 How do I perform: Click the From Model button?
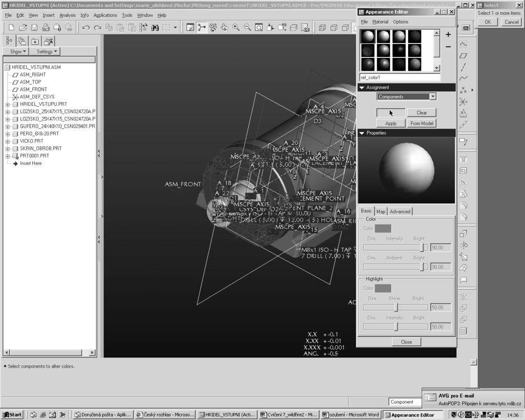click(x=421, y=123)
